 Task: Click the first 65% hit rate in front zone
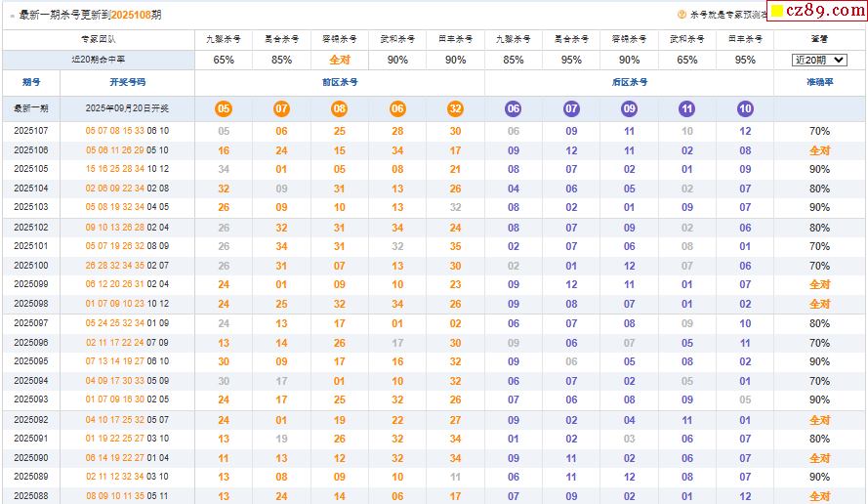(224, 60)
